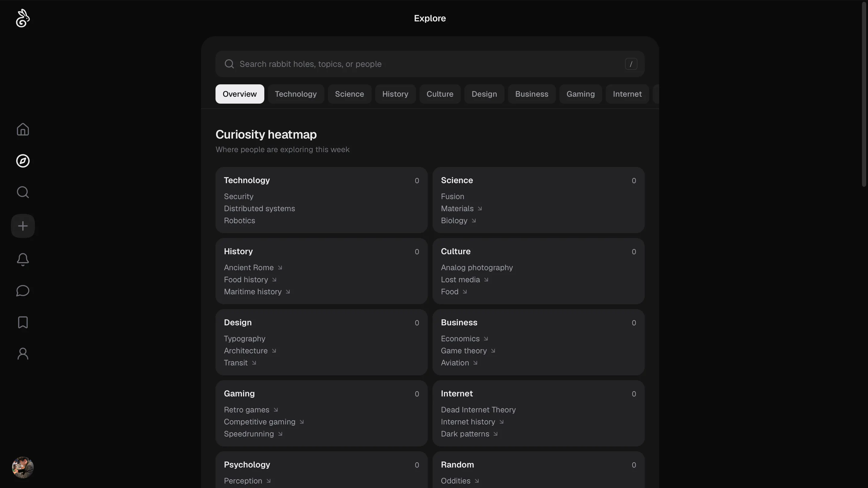Screen dimensions: 868x488
Task: Open the sidebar search magnifier icon
Action: [23, 192]
